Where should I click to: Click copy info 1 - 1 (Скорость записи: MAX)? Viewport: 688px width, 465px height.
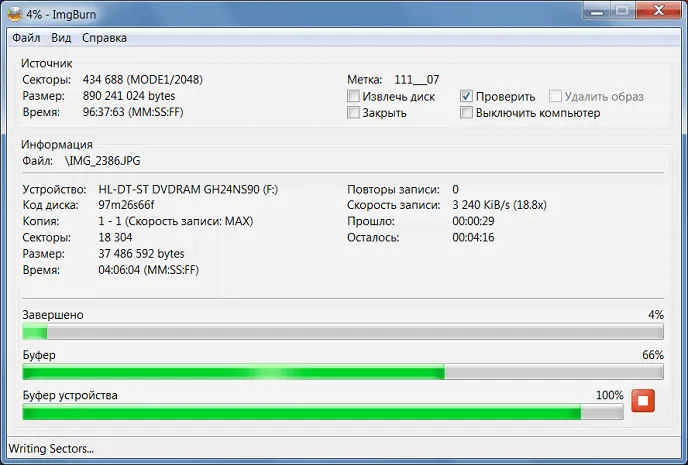(176, 221)
